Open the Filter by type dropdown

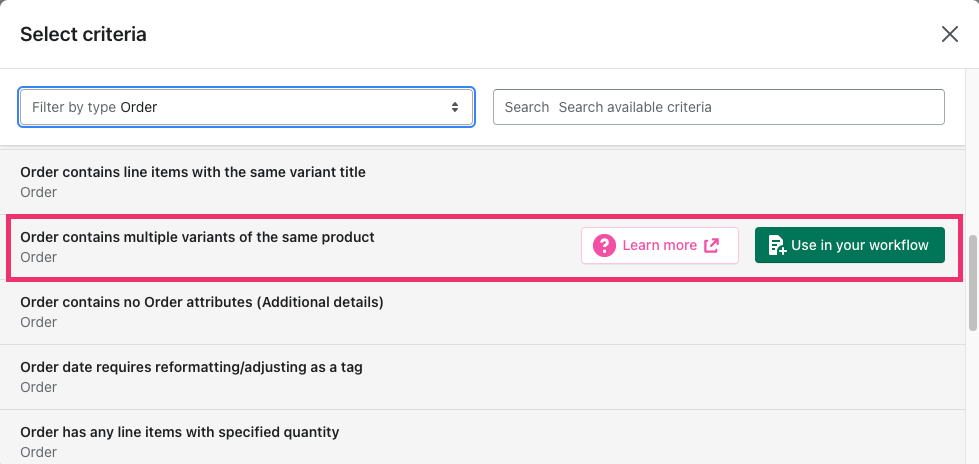[x=245, y=107]
